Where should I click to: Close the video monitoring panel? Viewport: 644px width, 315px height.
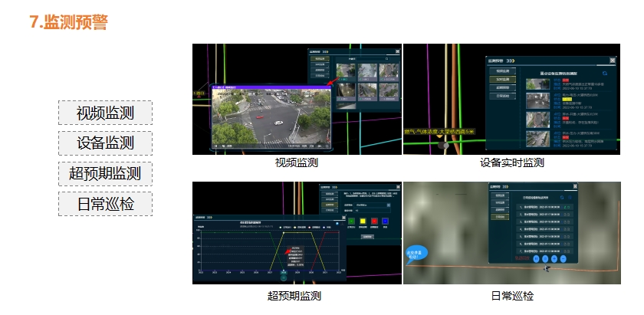[398, 51]
